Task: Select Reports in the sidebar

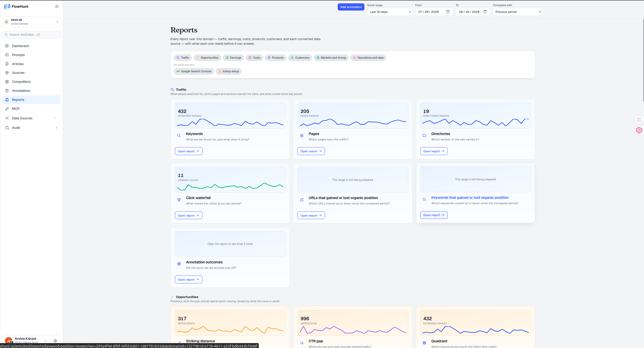Action: click(x=31, y=100)
